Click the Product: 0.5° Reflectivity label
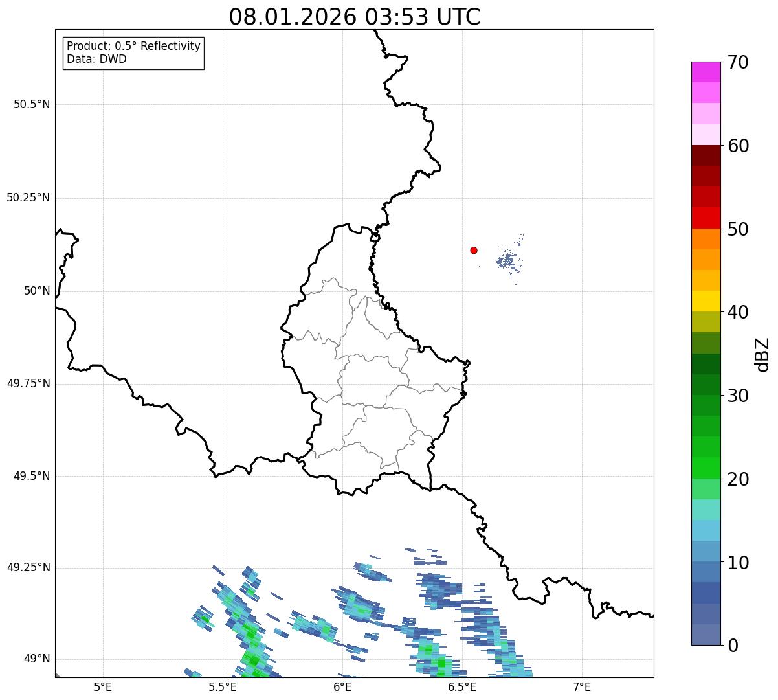The width and height of the screenshot is (778, 700). point(133,47)
